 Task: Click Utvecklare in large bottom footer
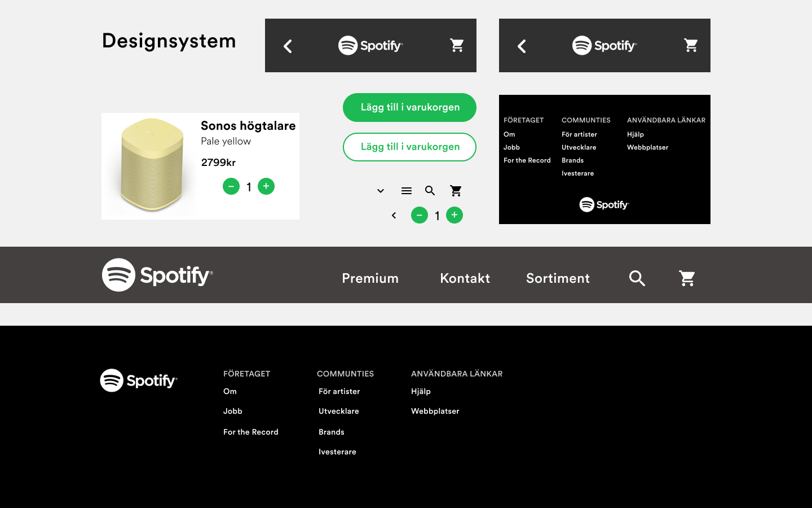339,411
